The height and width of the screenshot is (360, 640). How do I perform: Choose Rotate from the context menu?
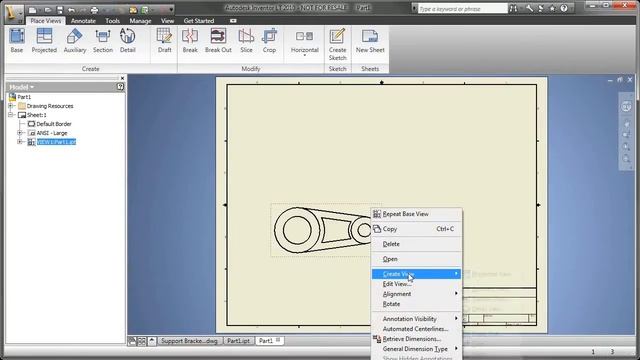click(x=416, y=304)
